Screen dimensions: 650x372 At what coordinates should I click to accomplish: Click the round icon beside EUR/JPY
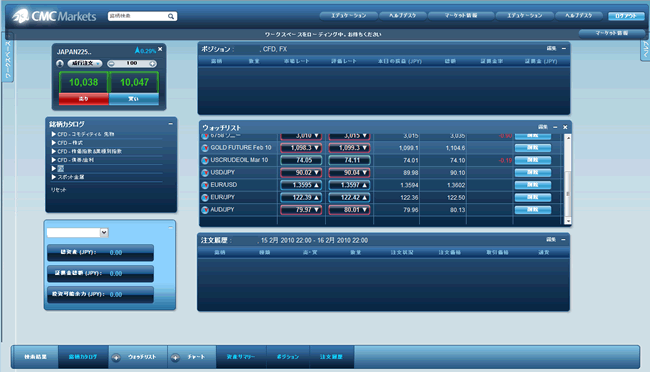click(x=205, y=198)
